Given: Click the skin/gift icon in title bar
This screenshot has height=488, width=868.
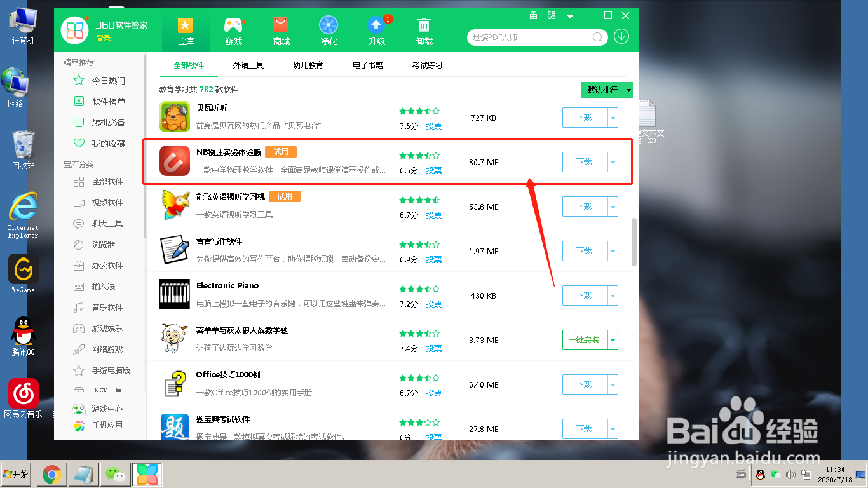Looking at the screenshot, I should [x=533, y=15].
